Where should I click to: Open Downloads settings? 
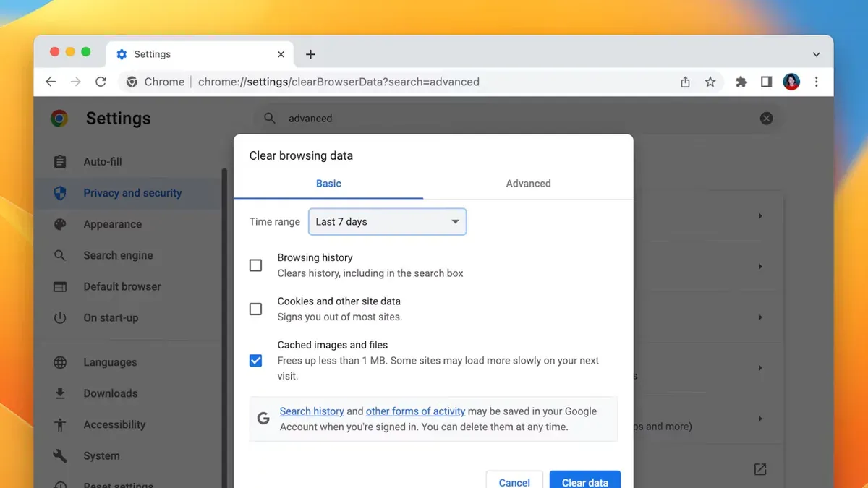coord(110,393)
